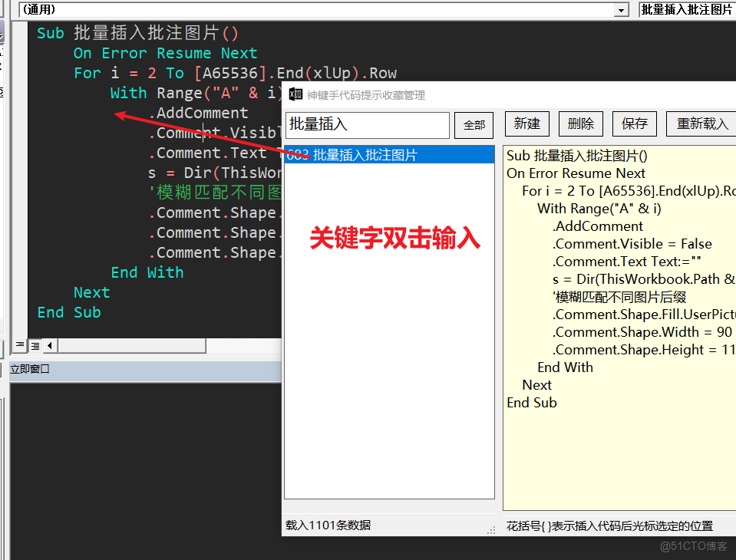Click inside the 批量插入 search field

coord(367,124)
